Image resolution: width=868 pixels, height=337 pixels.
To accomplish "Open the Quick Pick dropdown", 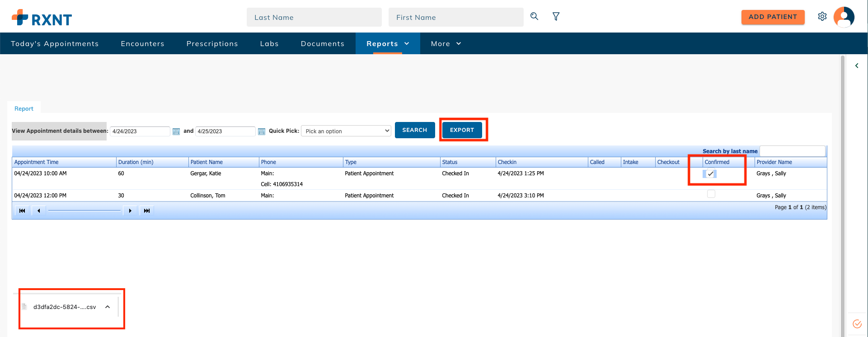I will pos(346,131).
